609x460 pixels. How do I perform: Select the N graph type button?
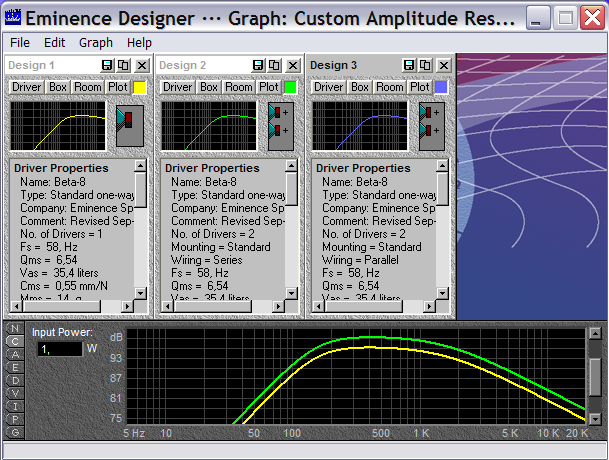pyautogui.click(x=15, y=328)
